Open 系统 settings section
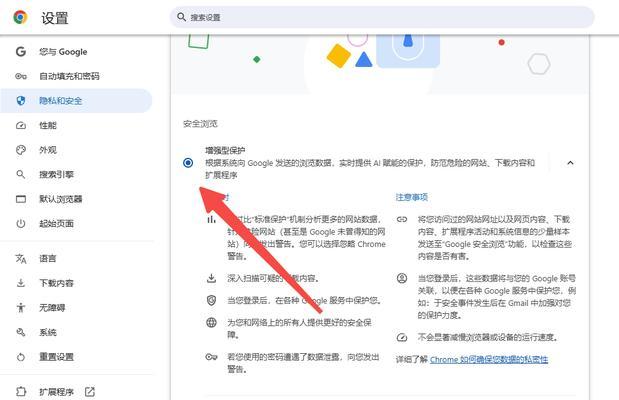619x400 pixels. pos(48,332)
